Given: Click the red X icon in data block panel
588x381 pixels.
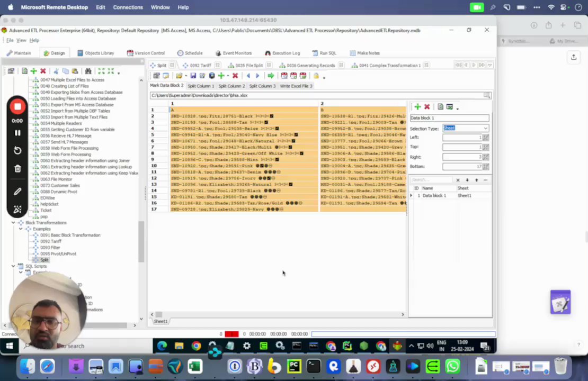Looking at the screenshot, I should pos(427,107).
